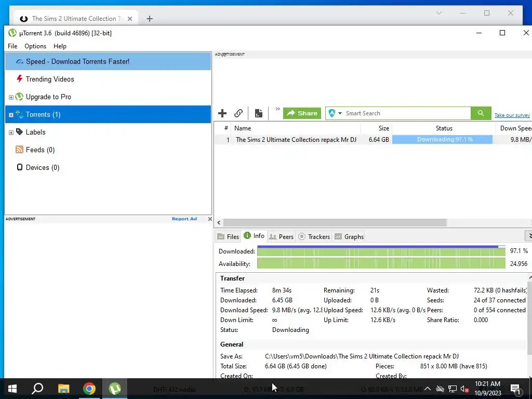Click the Availability pieces bar
The width and height of the screenshot is (532, 399).
coord(381,263)
